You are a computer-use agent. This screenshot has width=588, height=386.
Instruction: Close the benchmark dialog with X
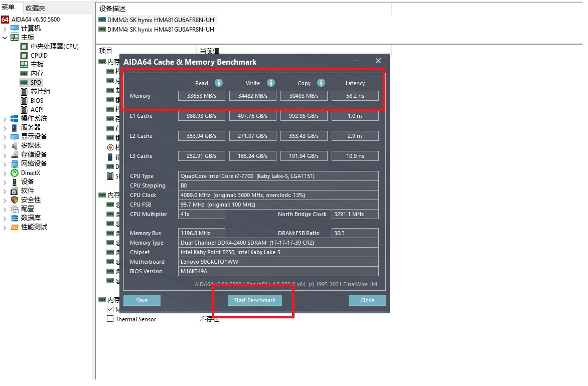tap(378, 61)
